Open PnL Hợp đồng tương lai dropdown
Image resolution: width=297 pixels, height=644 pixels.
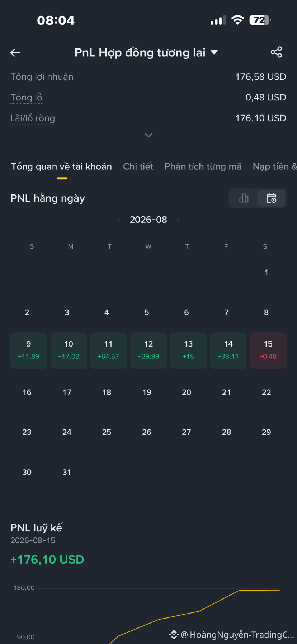[x=146, y=52]
